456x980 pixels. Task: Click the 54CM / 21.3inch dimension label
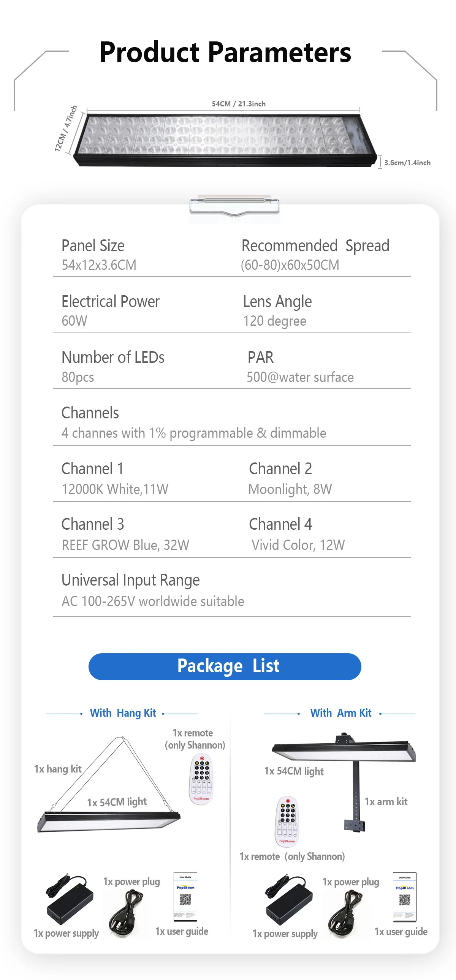[239, 104]
